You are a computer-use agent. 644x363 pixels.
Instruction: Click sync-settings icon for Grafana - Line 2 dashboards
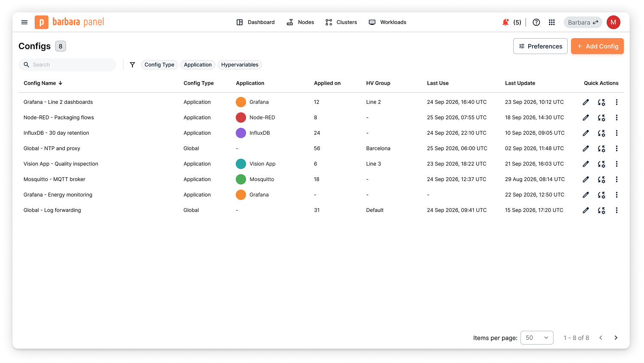tap(602, 102)
